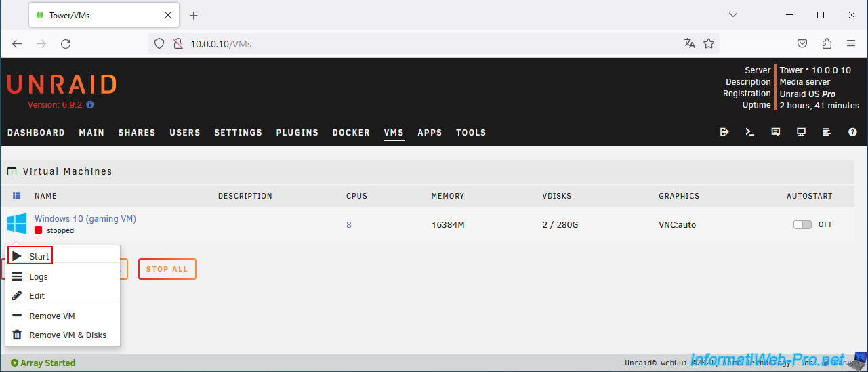Click the browser back arrow
The image size is (868, 372).
pos(17,43)
